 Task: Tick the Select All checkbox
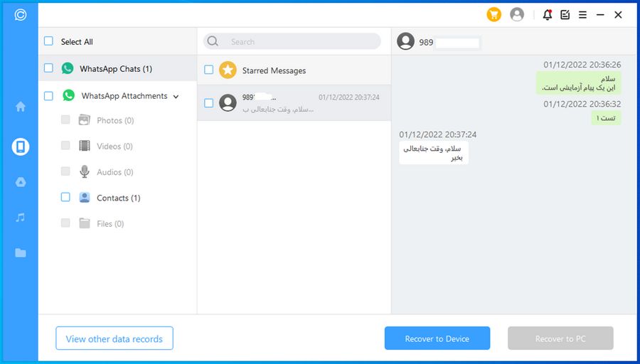pos(48,41)
